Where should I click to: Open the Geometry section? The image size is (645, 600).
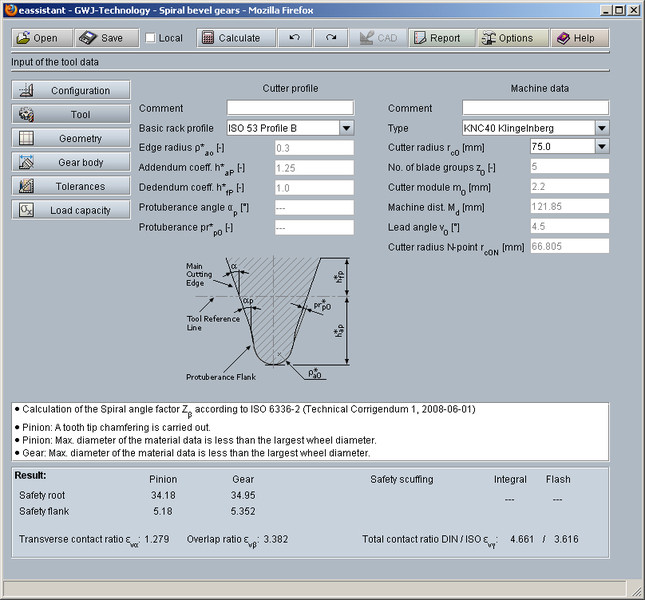pos(72,138)
